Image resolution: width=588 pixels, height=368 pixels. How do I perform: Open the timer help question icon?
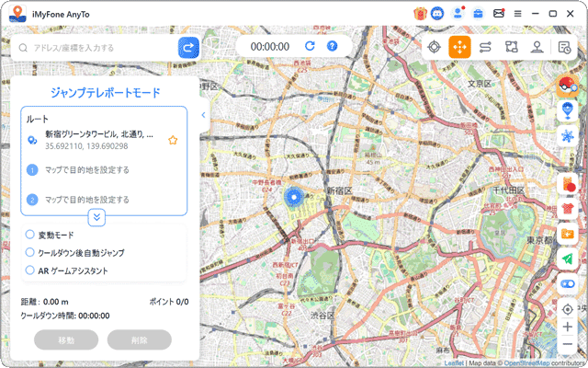pyautogui.click(x=332, y=46)
